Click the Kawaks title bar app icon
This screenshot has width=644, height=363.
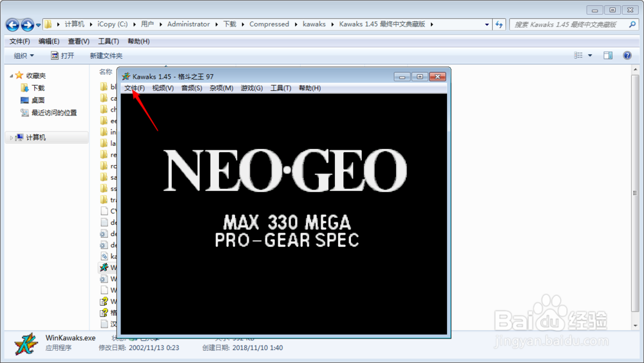pos(126,77)
